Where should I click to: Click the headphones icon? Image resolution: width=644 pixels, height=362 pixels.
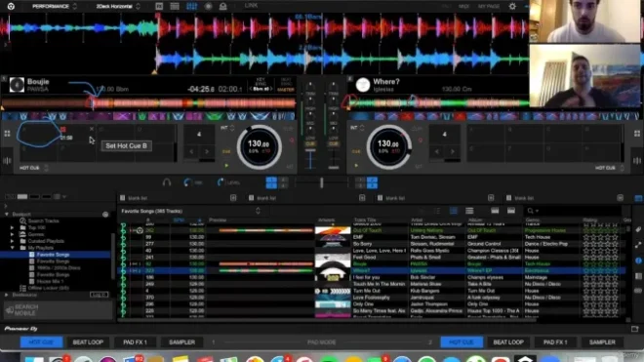pos(166,182)
